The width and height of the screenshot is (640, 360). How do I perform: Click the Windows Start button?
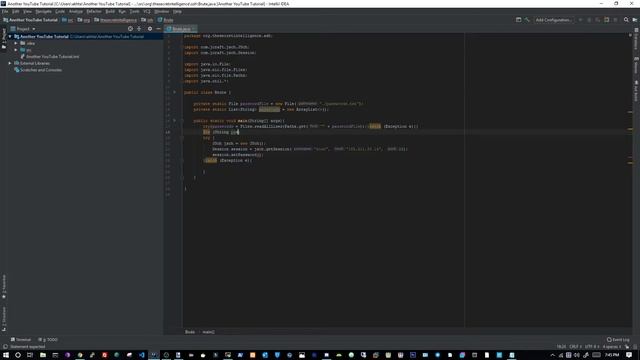tap(6, 355)
